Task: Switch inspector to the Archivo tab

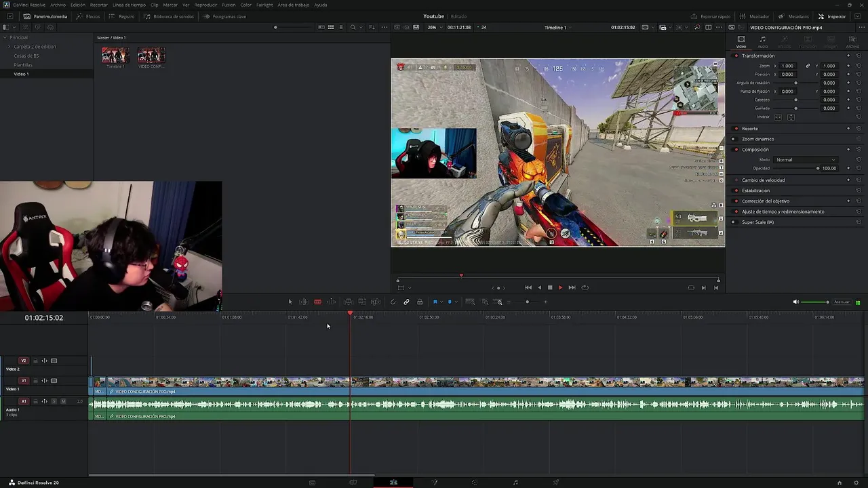Action: coord(852,42)
